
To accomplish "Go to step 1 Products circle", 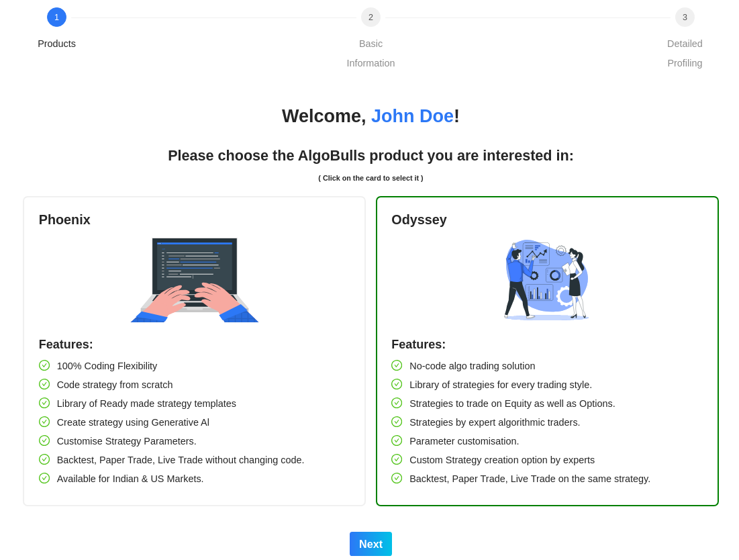I will [56, 17].
